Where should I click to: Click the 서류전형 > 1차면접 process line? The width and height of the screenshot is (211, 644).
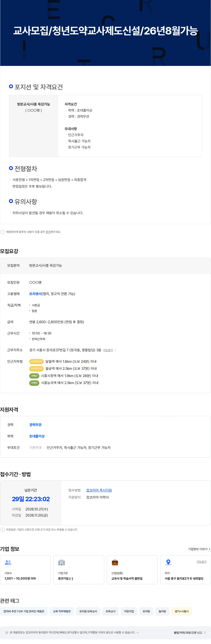coord(49,180)
